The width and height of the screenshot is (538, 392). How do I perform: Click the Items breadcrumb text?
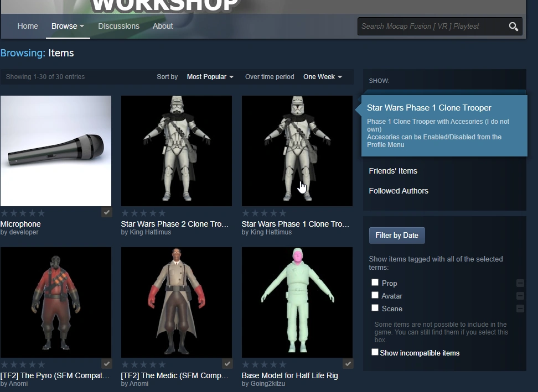tap(61, 53)
